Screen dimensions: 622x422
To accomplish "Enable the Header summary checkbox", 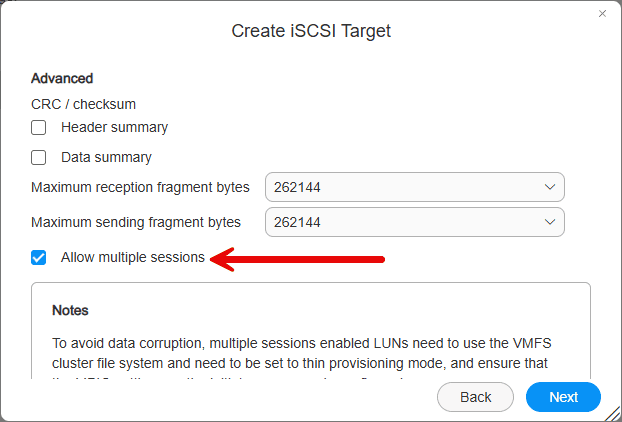I will (x=38, y=128).
